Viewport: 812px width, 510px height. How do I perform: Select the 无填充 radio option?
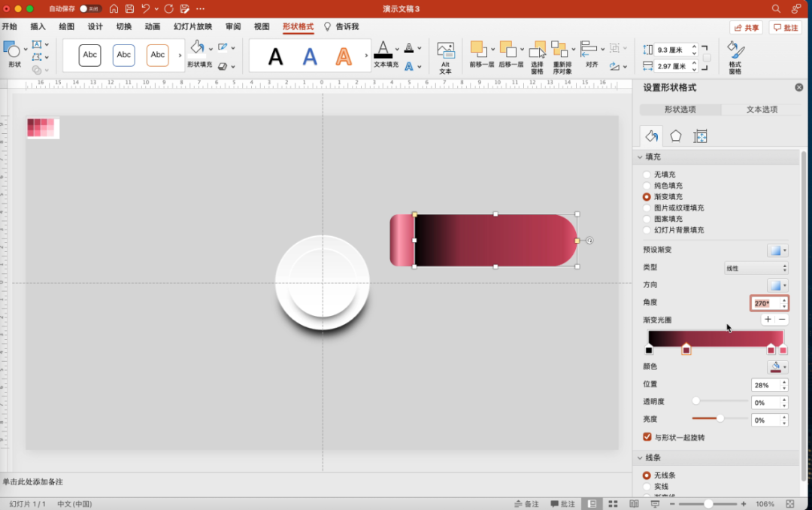pyautogui.click(x=647, y=175)
